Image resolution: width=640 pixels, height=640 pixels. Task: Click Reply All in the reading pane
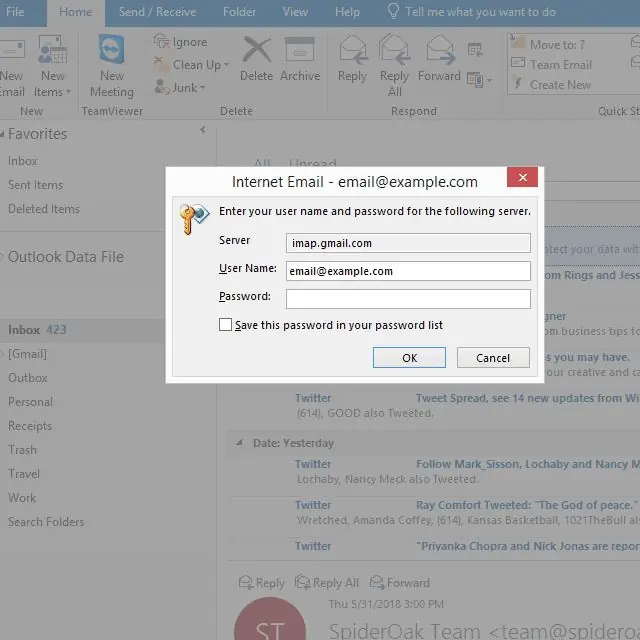click(x=327, y=582)
